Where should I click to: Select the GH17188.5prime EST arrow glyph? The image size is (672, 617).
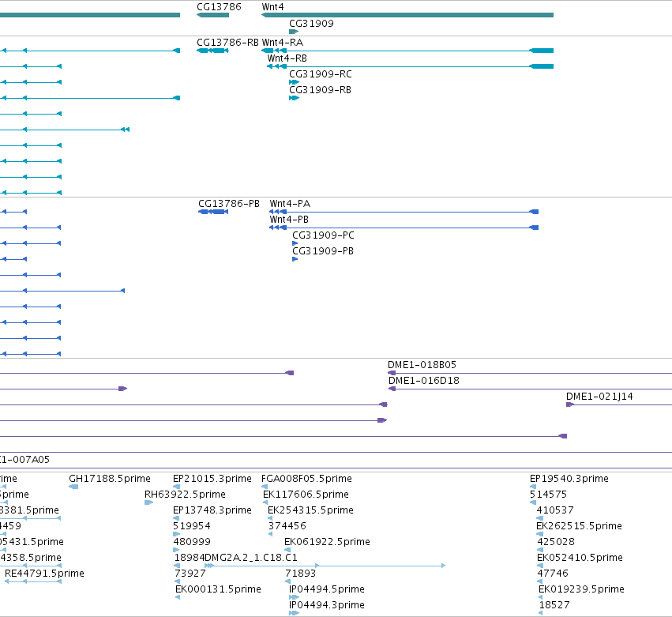pyautogui.click(x=73, y=487)
